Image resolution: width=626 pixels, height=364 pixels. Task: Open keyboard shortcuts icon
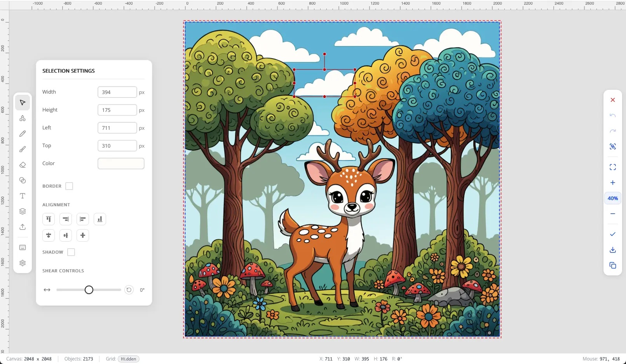pyautogui.click(x=23, y=247)
